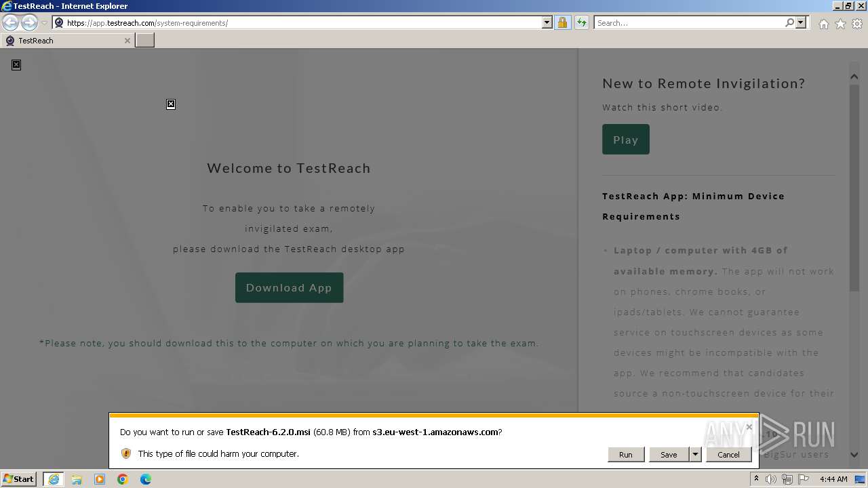The image size is (868, 488).
Task: Click the Action Center flag icon
Action: click(x=804, y=479)
